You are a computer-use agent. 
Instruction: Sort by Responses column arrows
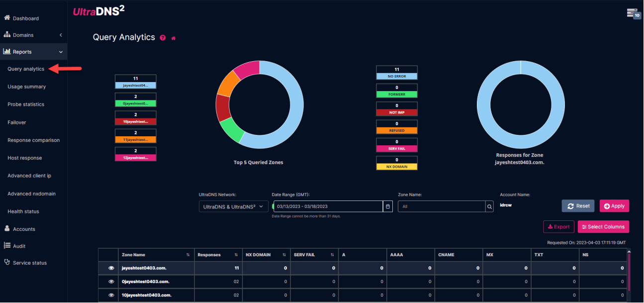point(236,255)
